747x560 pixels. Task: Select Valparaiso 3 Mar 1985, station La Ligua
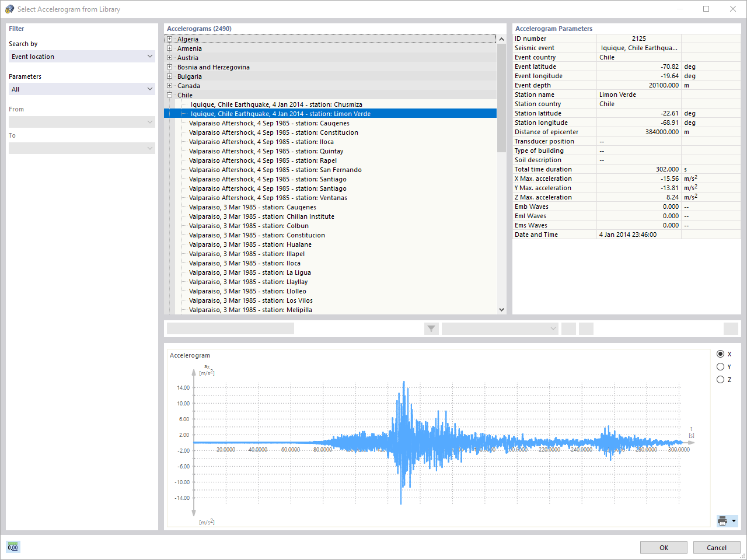click(250, 272)
